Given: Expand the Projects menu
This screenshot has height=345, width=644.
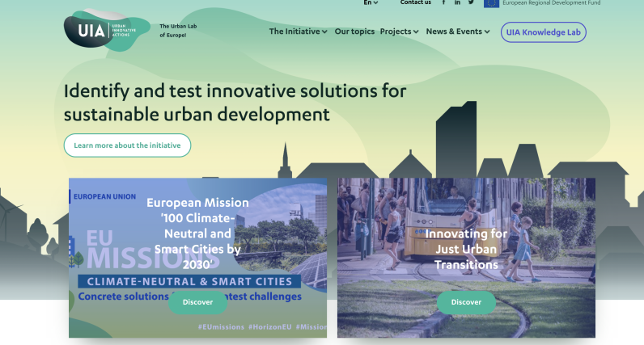Looking at the screenshot, I should tap(399, 32).
